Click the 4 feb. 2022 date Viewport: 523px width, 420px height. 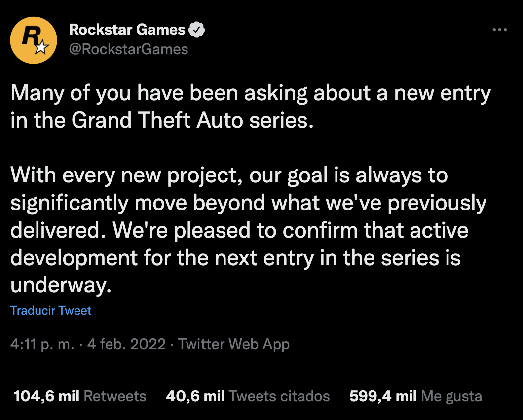[126, 344]
